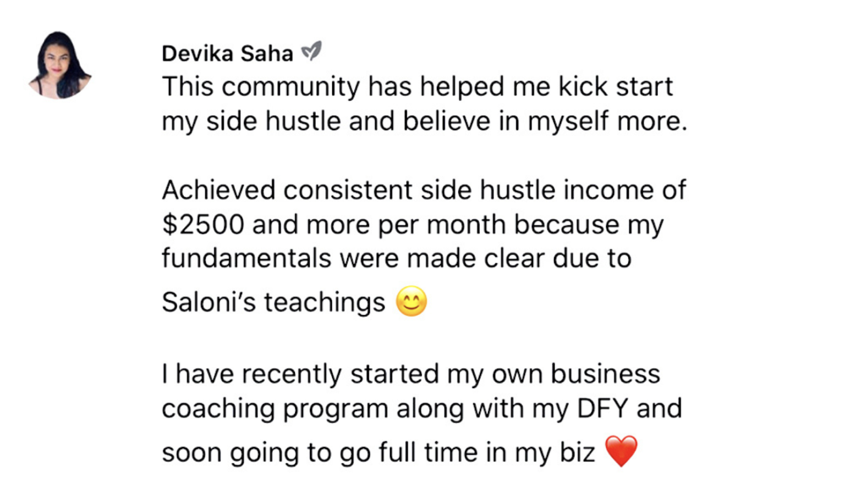Click the words 'coaching program' in the post
The image size is (861, 504).
pos(275,409)
